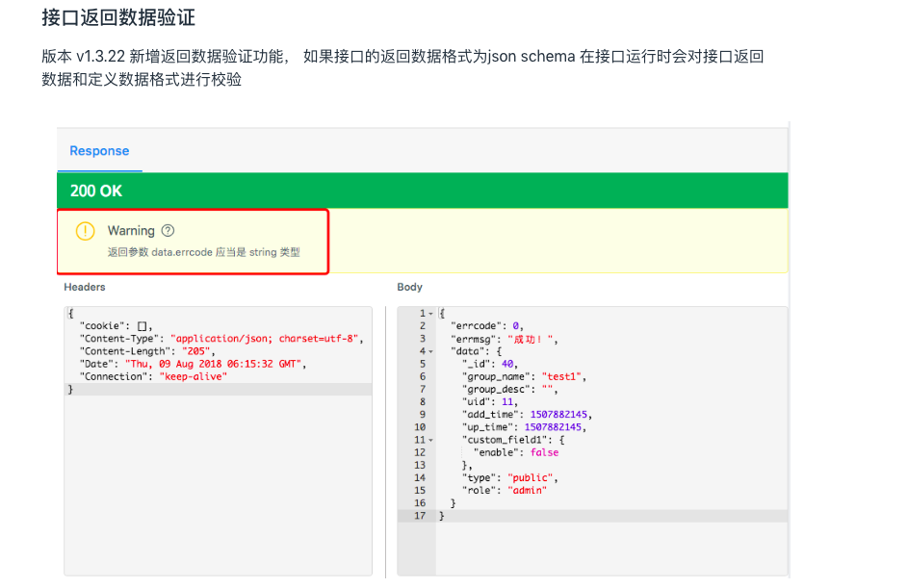Viewport: 908px width, 588px height.
Task: Click the "Content-Length": "205" header line
Action: point(147,351)
